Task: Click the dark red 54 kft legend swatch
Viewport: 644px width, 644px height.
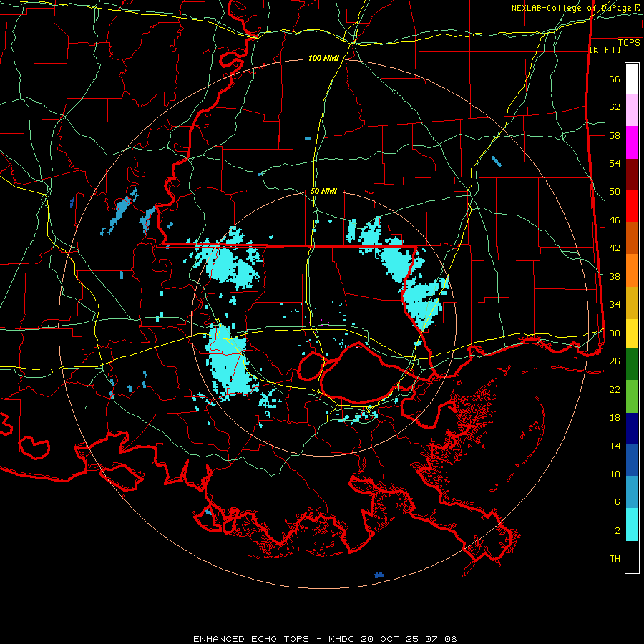Action: click(632, 175)
